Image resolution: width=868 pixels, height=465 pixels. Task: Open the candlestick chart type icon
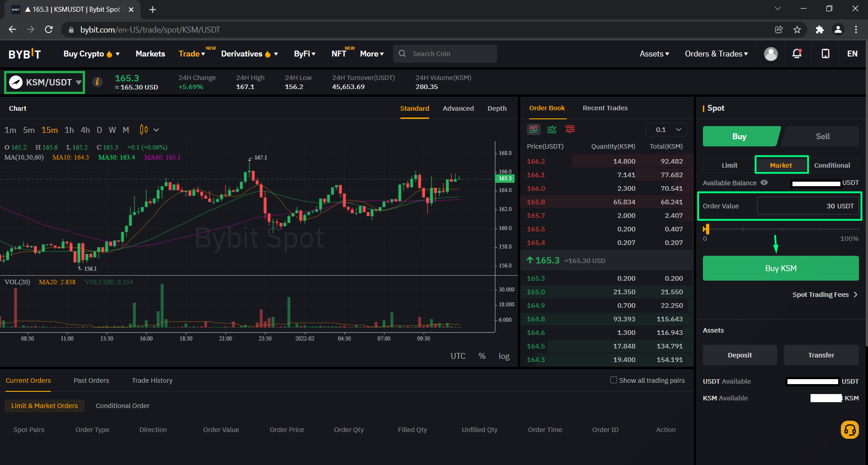(x=144, y=130)
